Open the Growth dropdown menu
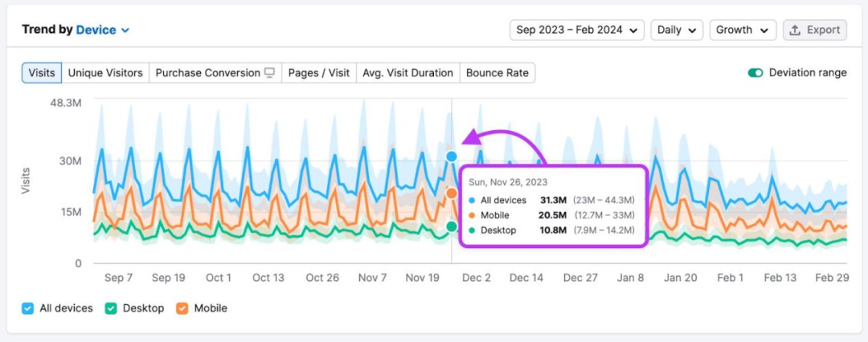The width and height of the screenshot is (868, 342). point(742,30)
